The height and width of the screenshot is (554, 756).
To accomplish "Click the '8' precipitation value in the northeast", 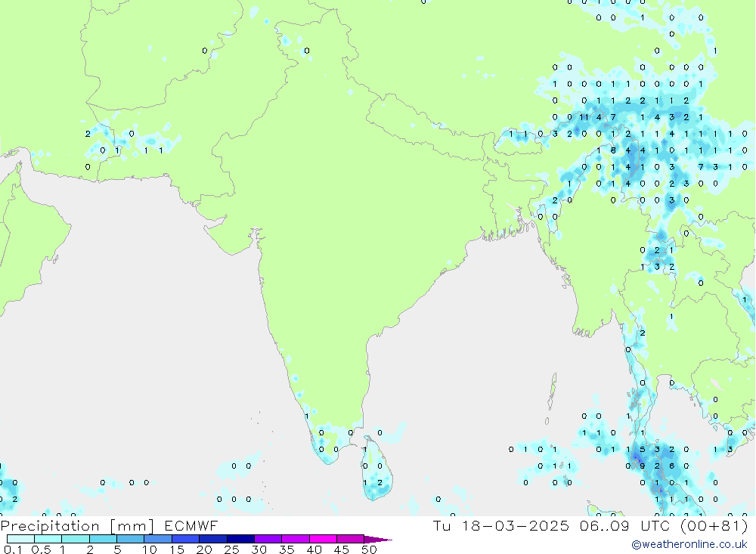I will (x=613, y=150).
